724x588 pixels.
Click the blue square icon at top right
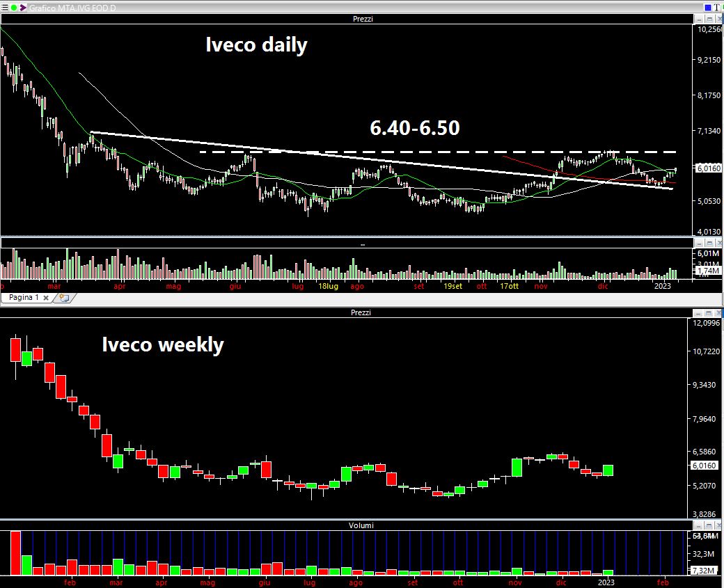[x=708, y=8]
